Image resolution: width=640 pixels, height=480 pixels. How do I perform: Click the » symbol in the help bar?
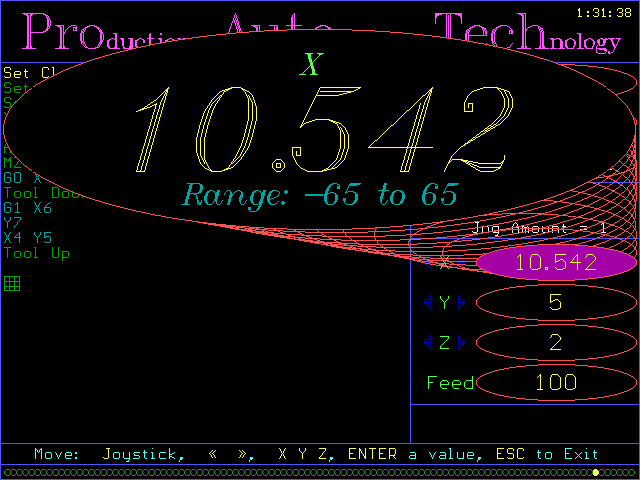244,454
